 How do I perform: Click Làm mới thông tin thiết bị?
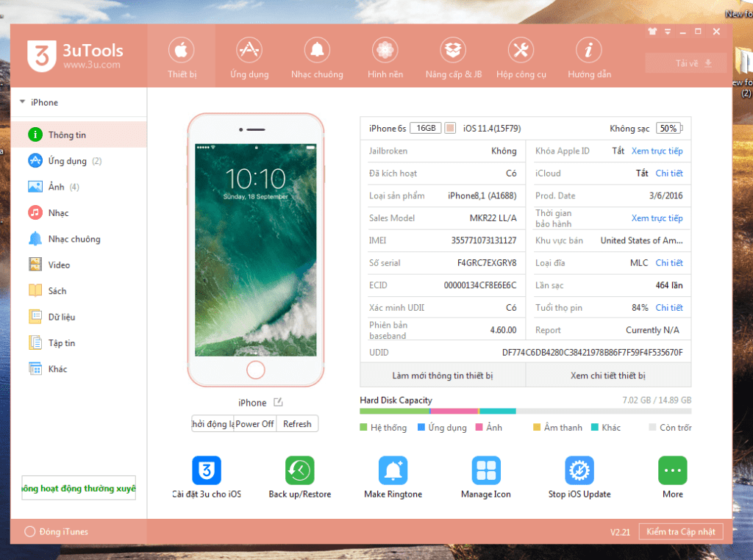[442, 376]
